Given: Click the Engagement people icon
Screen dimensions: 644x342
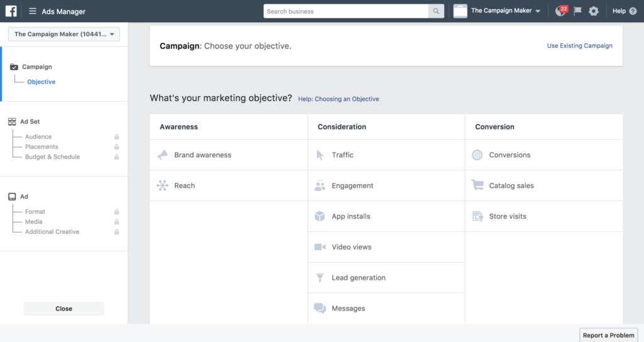Looking at the screenshot, I should pyautogui.click(x=320, y=185).
